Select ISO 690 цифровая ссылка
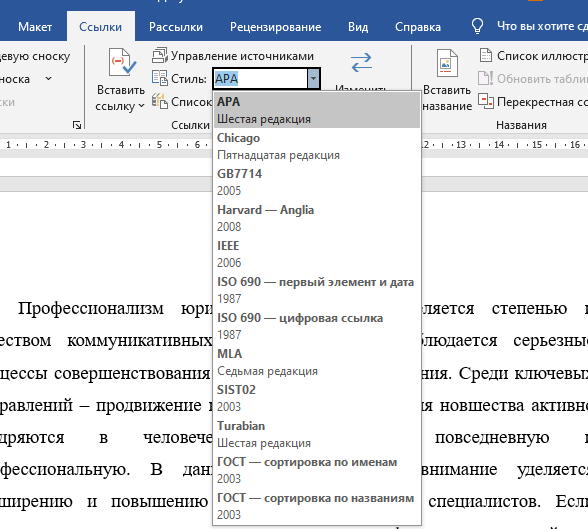 coord(317,326)
